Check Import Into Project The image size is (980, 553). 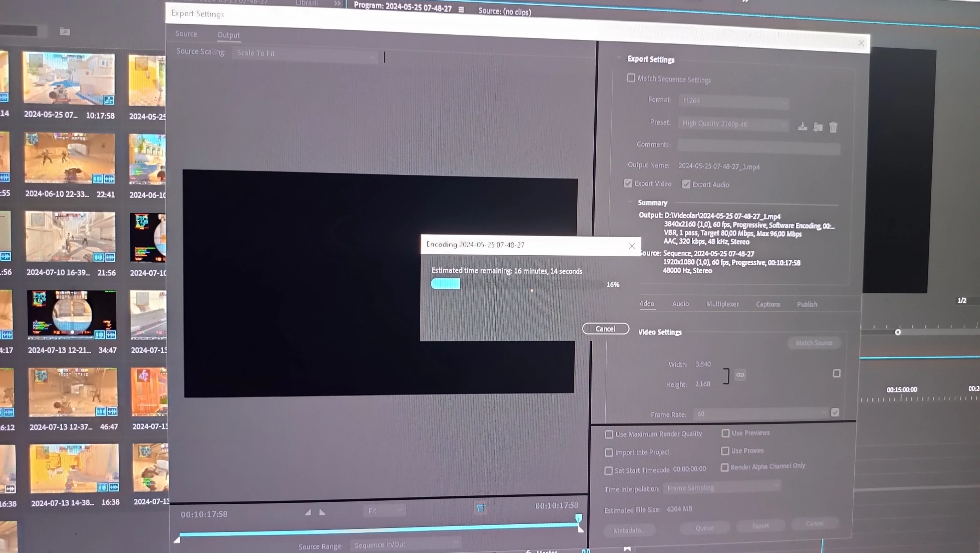609,453
